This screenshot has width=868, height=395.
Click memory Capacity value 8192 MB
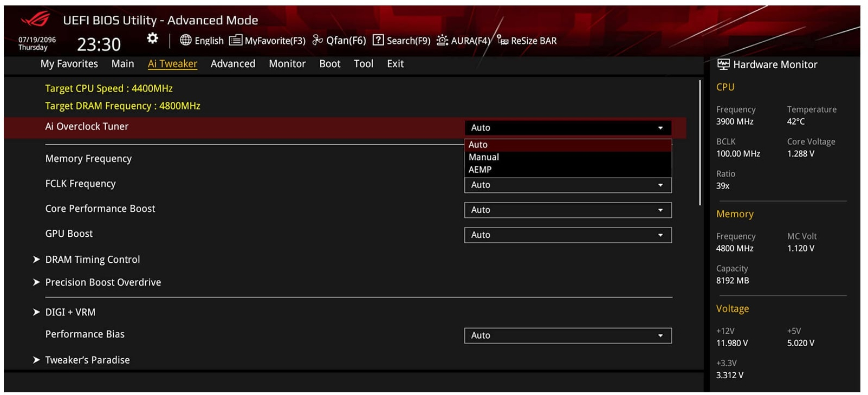[733, 281]
